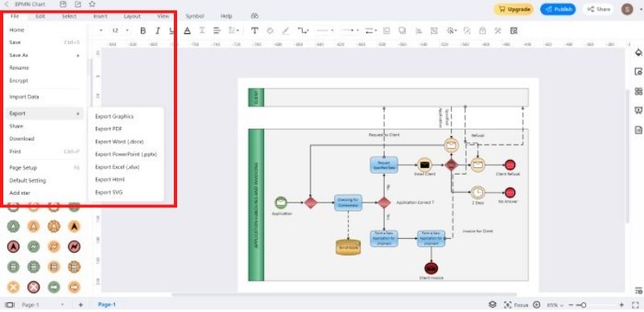Screen dimensions: 644x312
Task: Adjust the zoom slider handle
Action: coord(583,305)
